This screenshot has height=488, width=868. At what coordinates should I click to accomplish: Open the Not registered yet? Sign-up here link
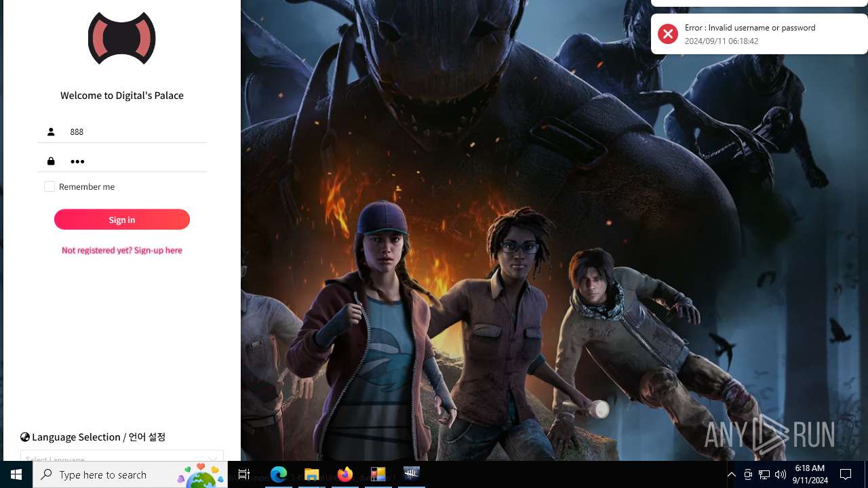click(x=122, y=250)
